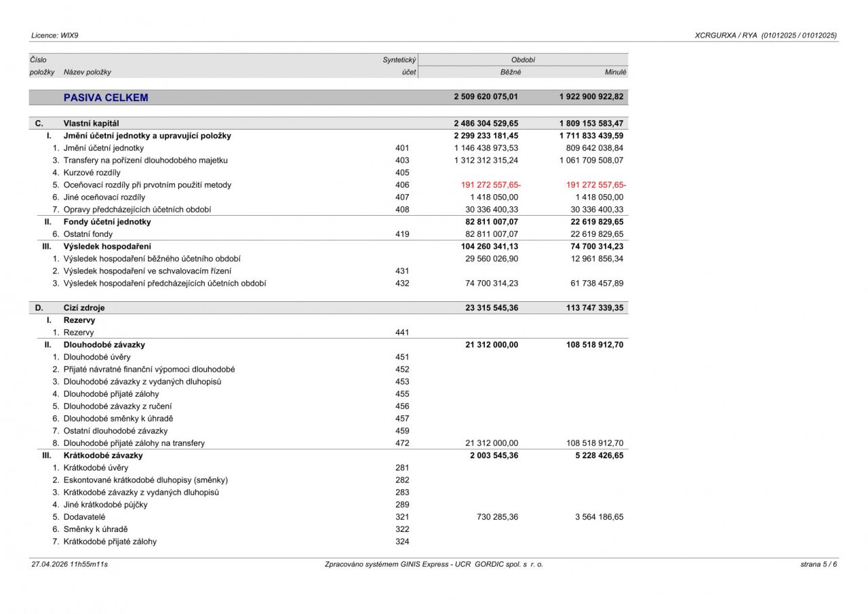
Task: Click the Běžné column header
Action: 511,72
